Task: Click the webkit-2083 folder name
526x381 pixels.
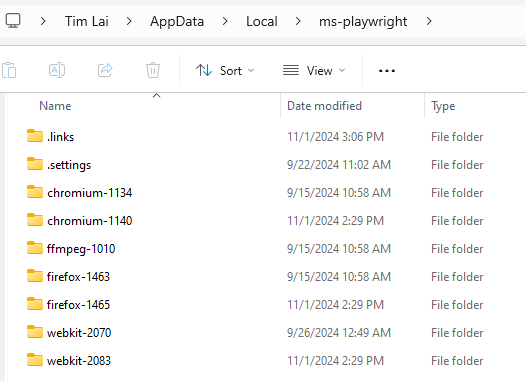Action: 79,361
